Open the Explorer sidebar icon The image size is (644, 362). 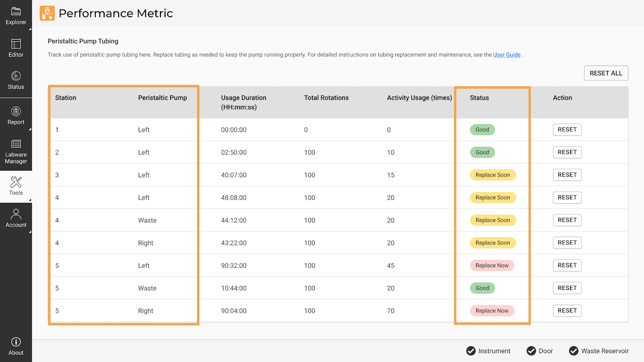16,12
